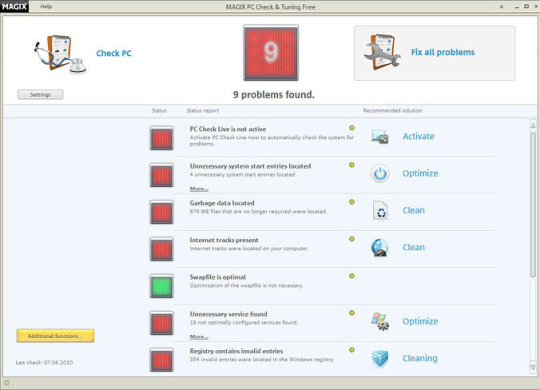Click the Status column header

tap(159, 111)
